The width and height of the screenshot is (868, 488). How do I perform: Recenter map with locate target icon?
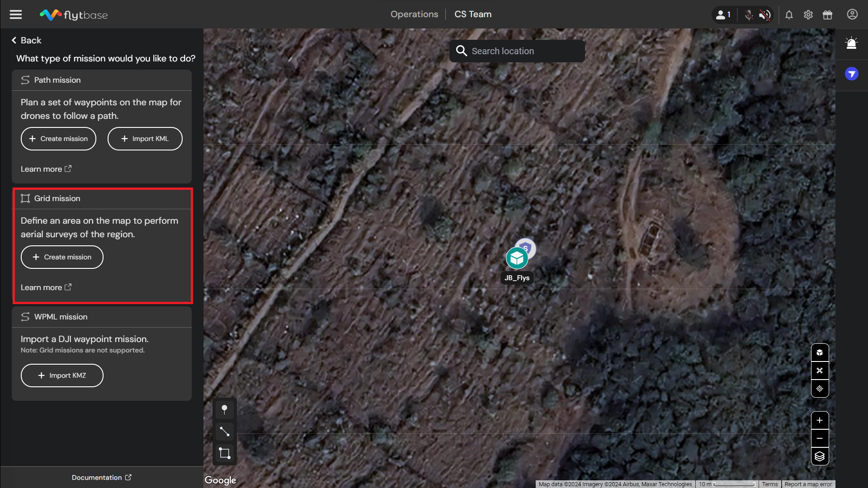[820, 389]
